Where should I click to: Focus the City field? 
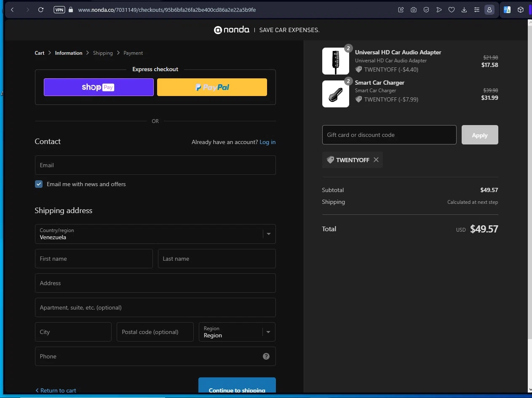tap(73, 332)
